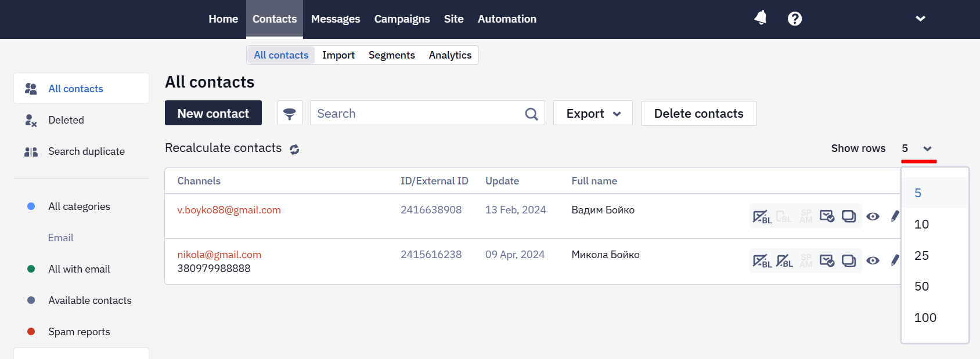Click email blacklist icon for v.boyko88@gmail.com
Image resolution: width=980 pixels, height=359 pixels.
(762, 216)
